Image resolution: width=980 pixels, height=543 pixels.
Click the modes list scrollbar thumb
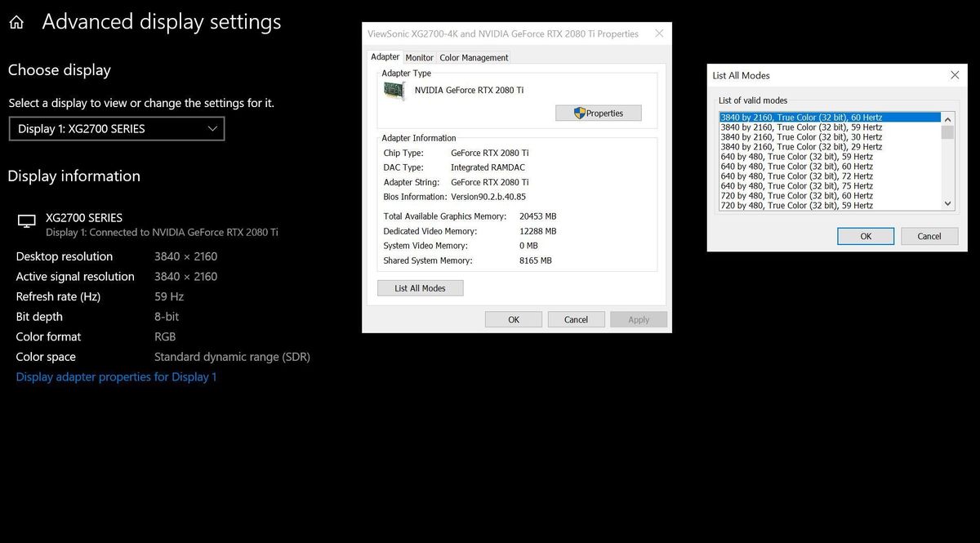(x=948, y=132)
